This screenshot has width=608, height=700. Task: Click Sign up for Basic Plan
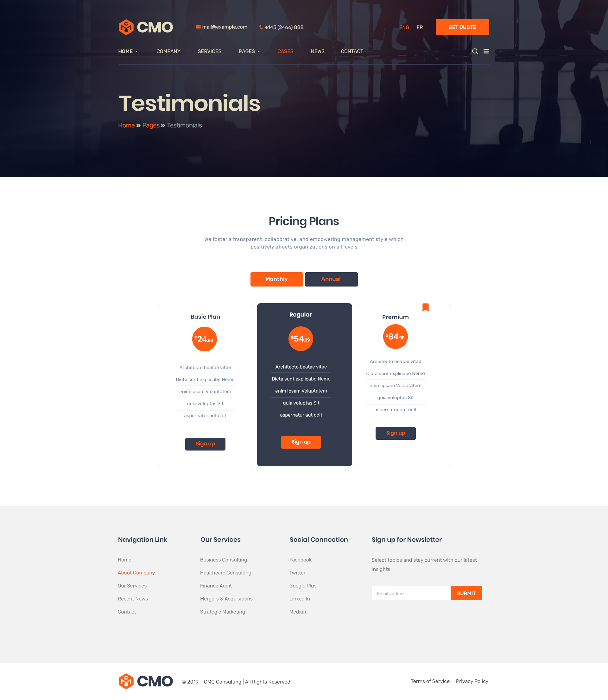click(206, 444)
